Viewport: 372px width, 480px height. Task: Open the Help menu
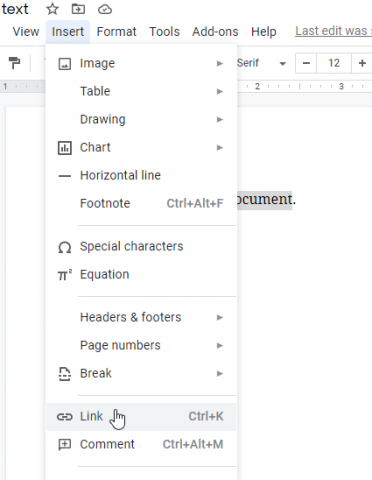[x=264, y=32]
